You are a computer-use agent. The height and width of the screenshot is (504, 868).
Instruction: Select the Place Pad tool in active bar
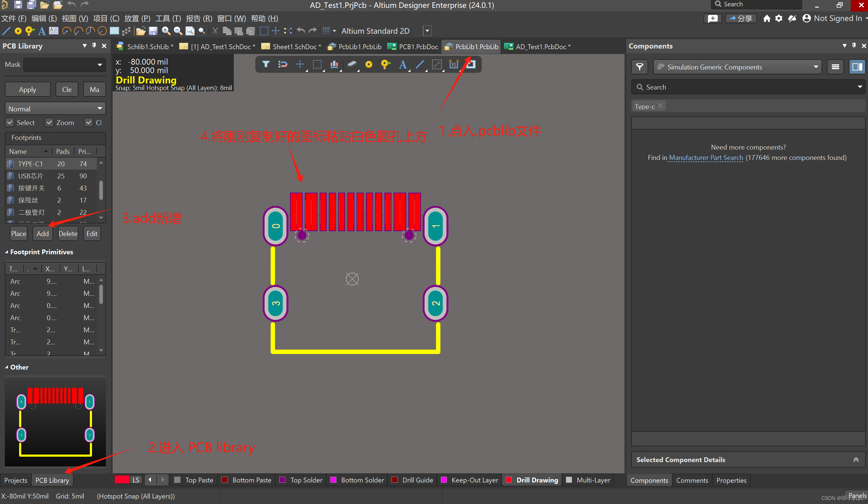tap(369, 64)
